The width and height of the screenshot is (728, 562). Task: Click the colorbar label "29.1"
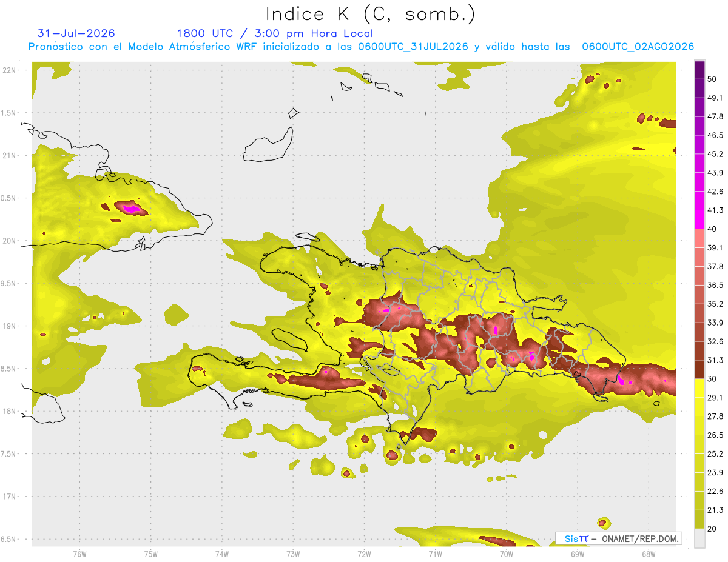[x=715, y=398]
